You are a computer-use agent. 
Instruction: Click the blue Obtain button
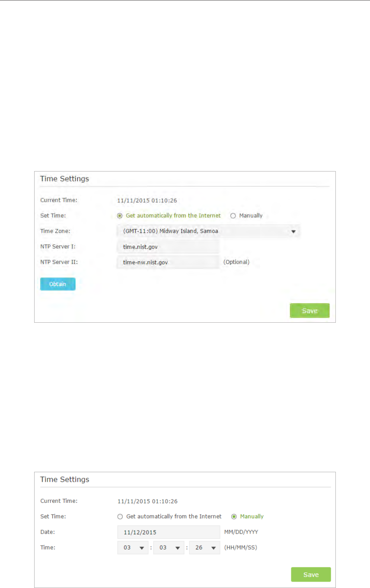(57, 284)
